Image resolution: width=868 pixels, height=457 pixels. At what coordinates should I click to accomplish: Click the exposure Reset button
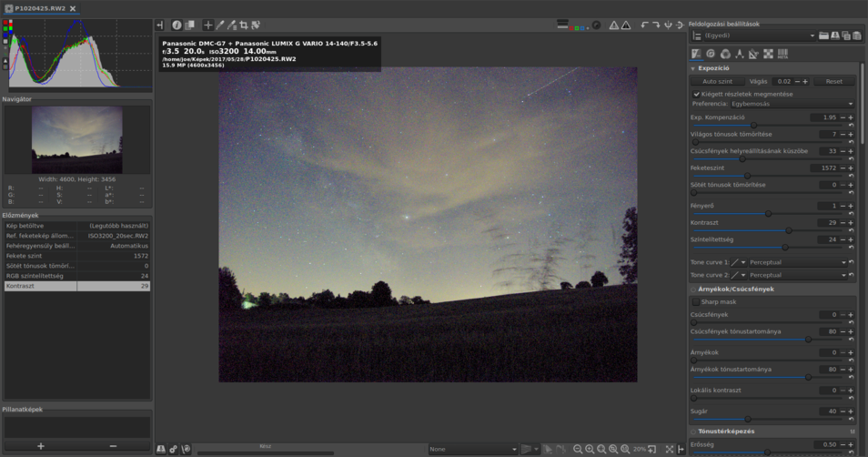click(833, 81)
